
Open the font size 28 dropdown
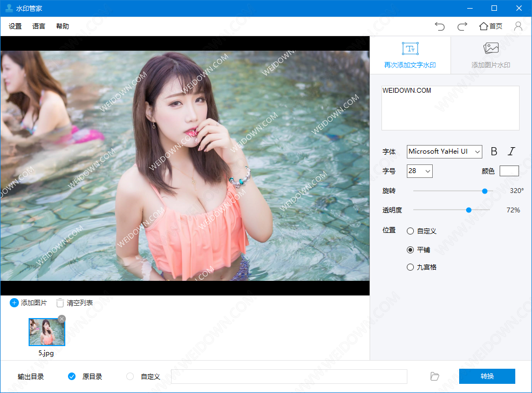click(420, 171)
